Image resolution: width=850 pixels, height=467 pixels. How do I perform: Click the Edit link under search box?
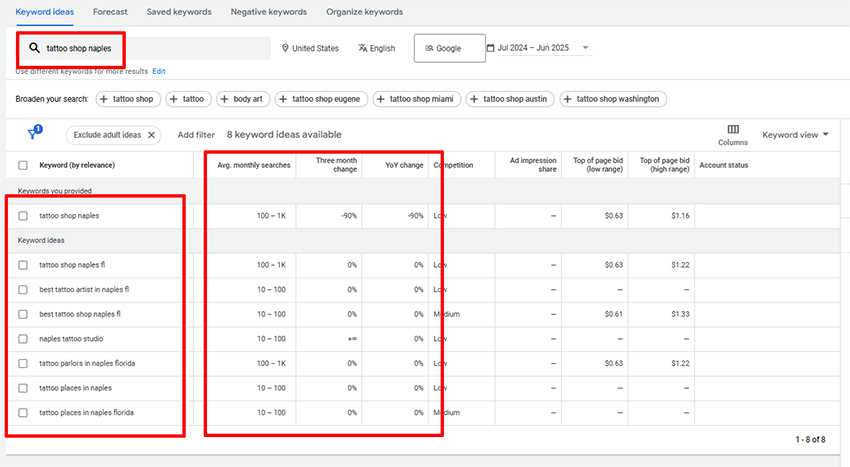click(159, 72)
